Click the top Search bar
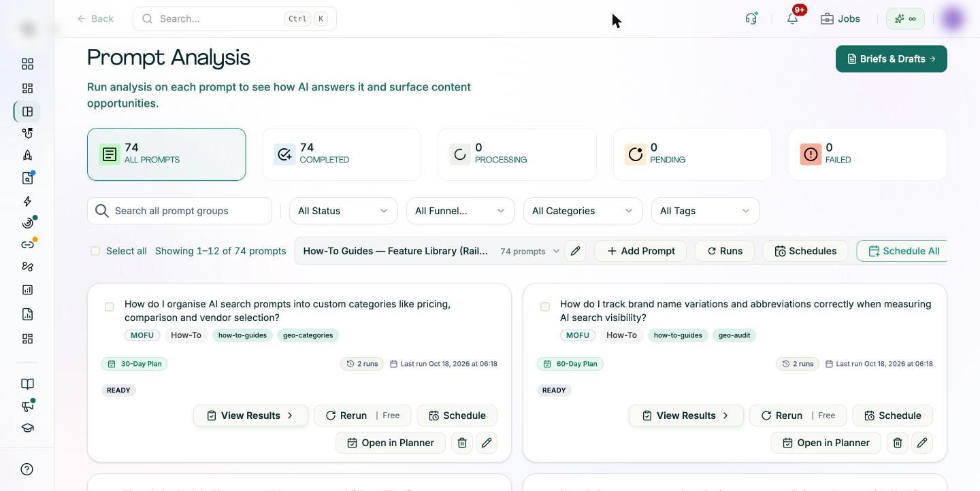980x491 pixels. (235, 18)
